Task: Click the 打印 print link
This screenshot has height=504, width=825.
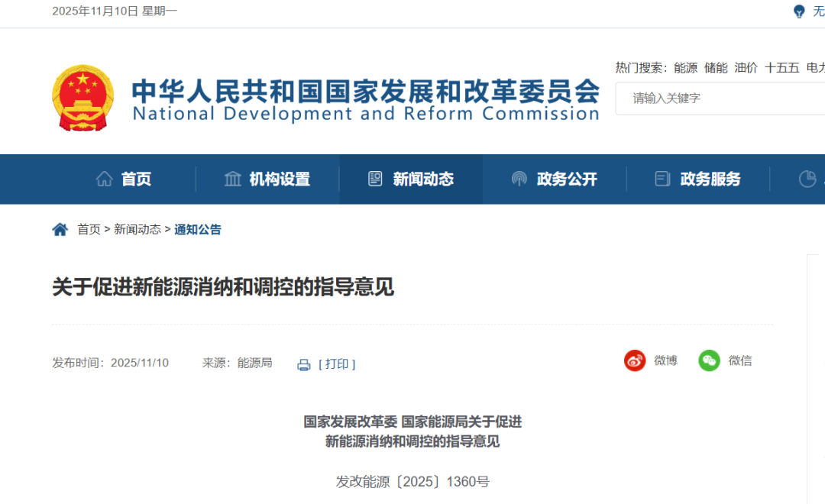Action: point(337,364)
